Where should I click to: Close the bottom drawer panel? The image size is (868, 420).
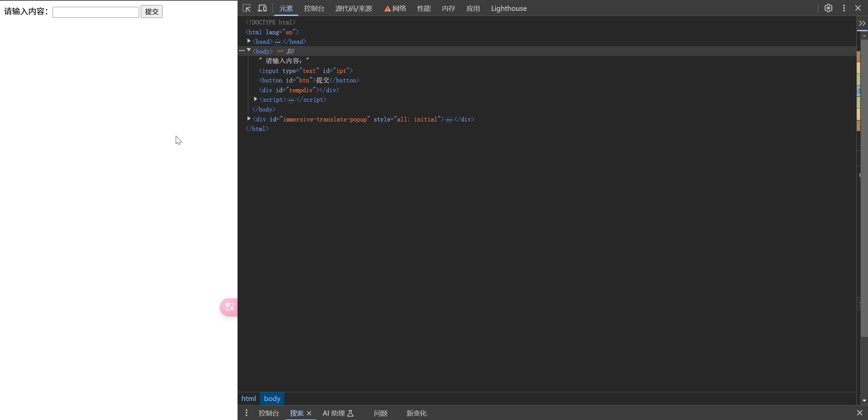click(x=859, y=413)
